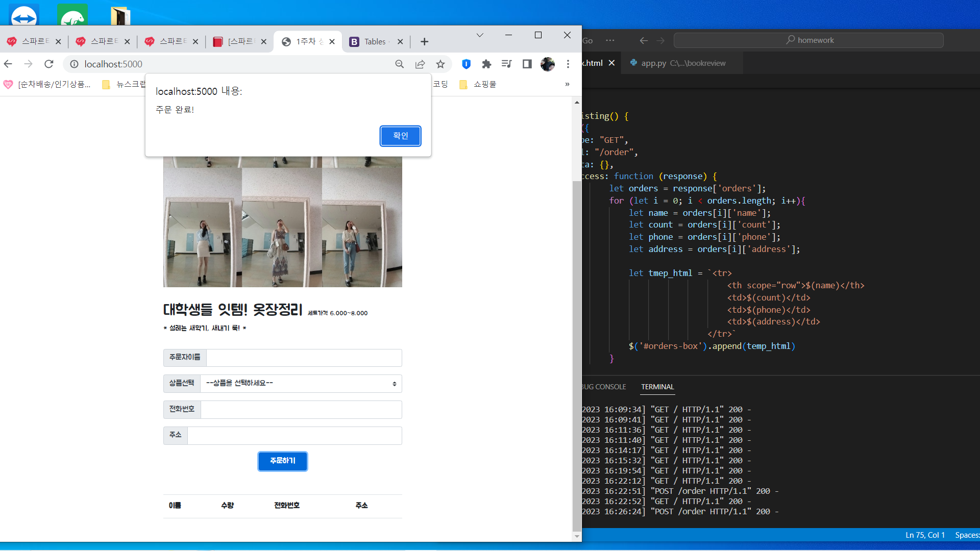Switch to the 1주차 browser tab
The height and width of the screenshot is (551, 980).
(x=308, y=42)
